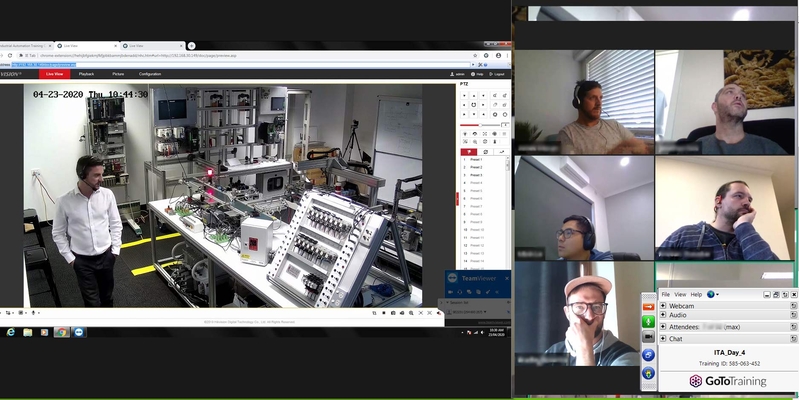Select Preset 5 in the list

(483, 191)
